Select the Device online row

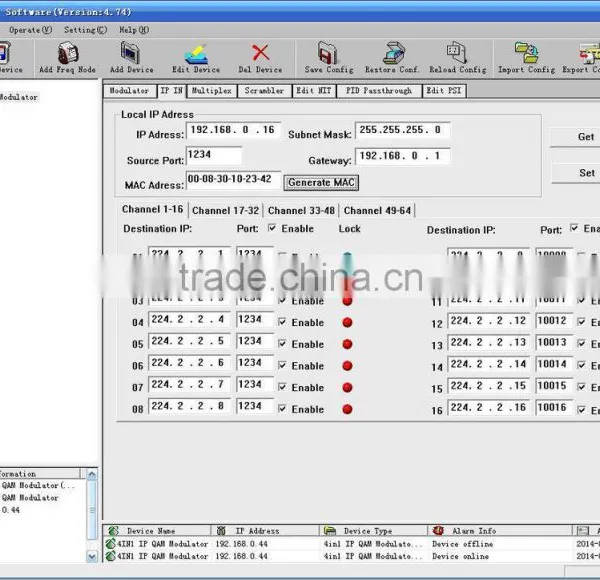pos(351,556)
